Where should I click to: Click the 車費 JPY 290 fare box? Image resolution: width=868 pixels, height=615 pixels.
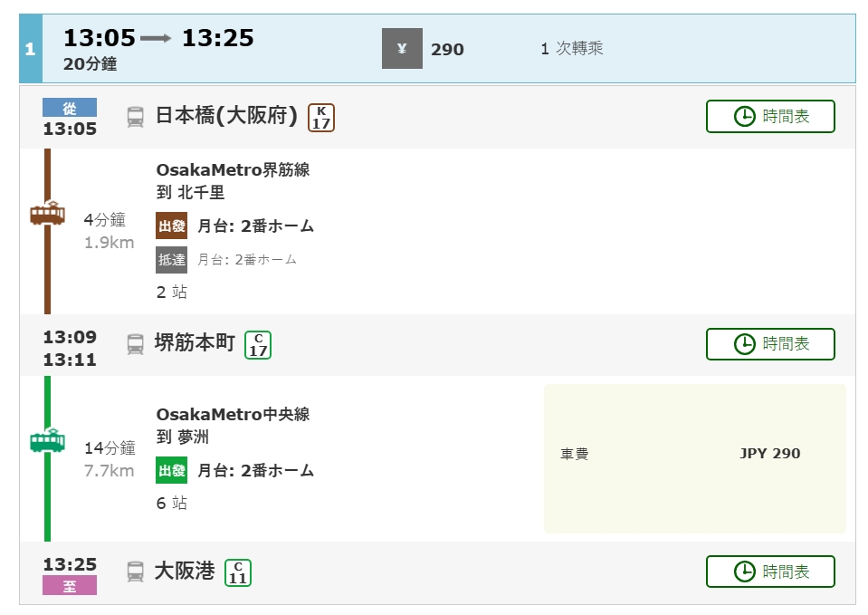pos(694,458)
